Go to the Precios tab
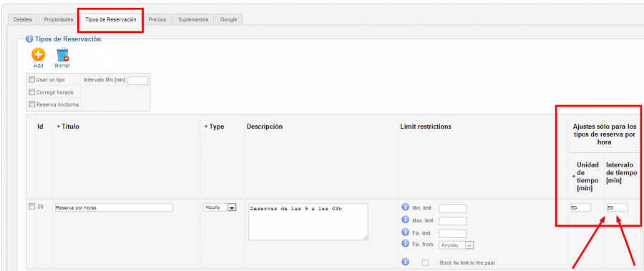644x271 pixels. click(x=157, y=19)
